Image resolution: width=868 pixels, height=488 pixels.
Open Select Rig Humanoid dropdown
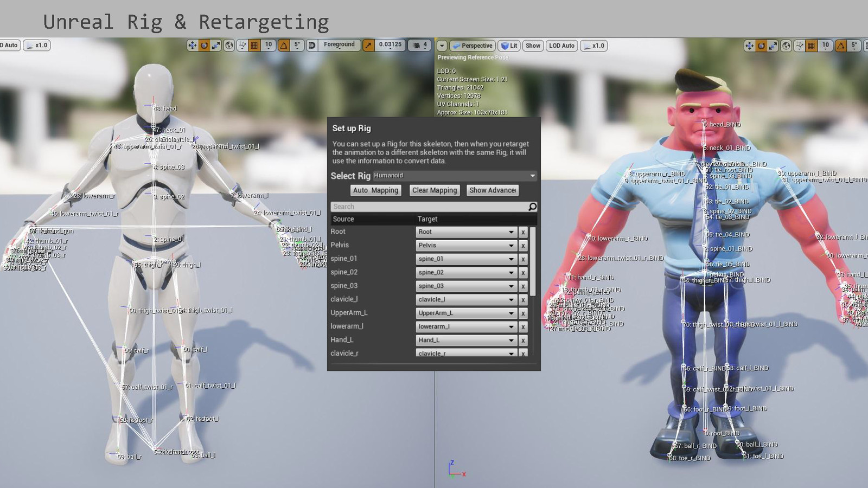[x=455, y=176]
